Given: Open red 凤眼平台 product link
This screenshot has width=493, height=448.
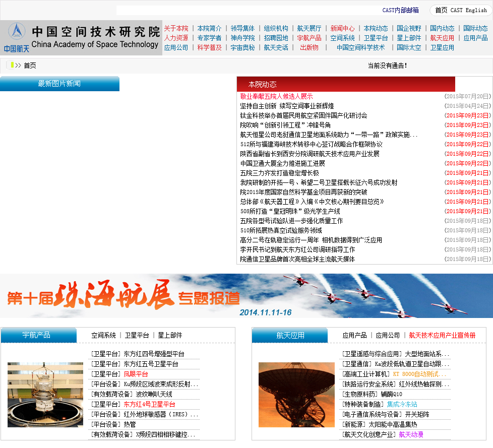Looking at the screenshot, I should tap(136, 374).
